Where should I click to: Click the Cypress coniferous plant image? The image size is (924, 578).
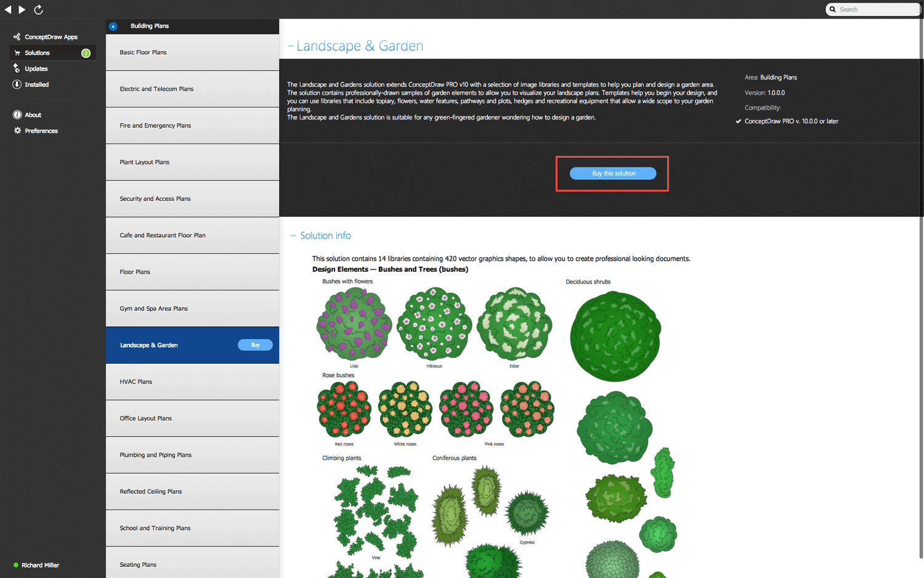point(527,514)
